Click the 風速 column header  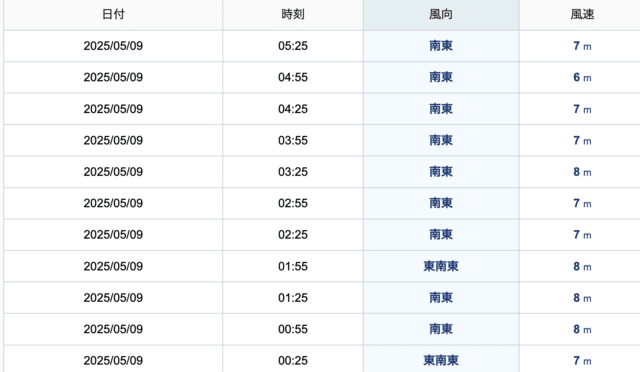[x=582, y=14]
